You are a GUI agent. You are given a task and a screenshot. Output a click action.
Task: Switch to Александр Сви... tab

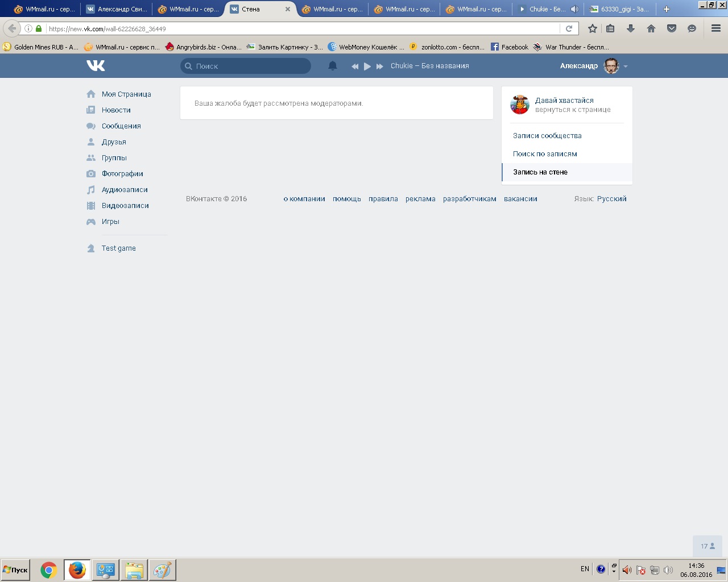pos(117,9)
